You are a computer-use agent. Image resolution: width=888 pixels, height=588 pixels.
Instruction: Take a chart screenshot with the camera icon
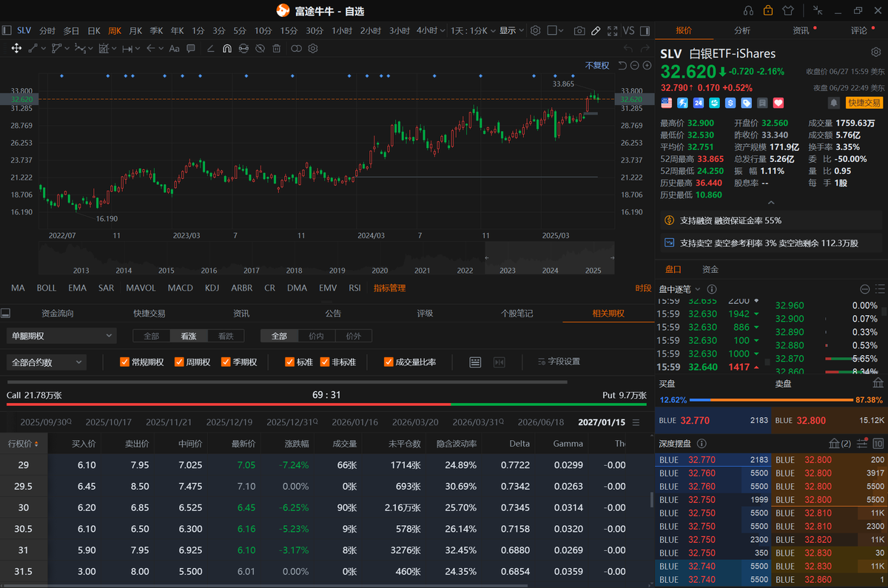pos(579,30)
